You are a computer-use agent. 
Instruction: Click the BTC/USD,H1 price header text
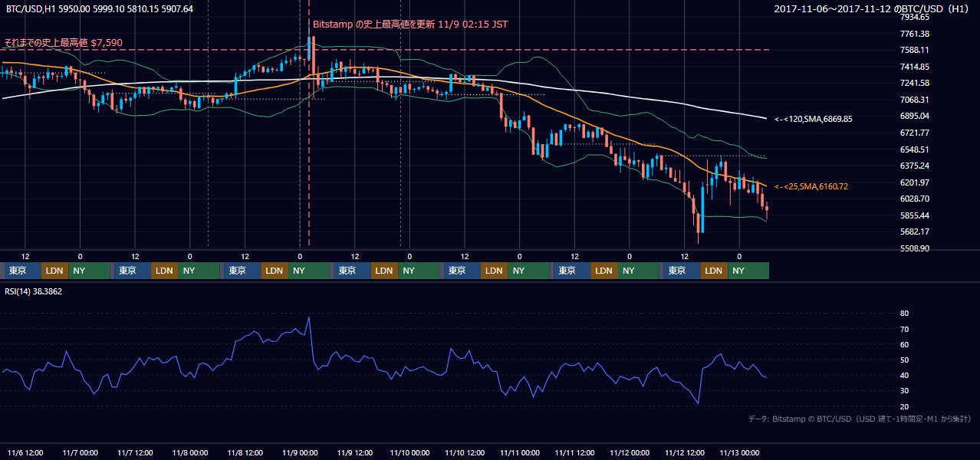pos(100,8)
